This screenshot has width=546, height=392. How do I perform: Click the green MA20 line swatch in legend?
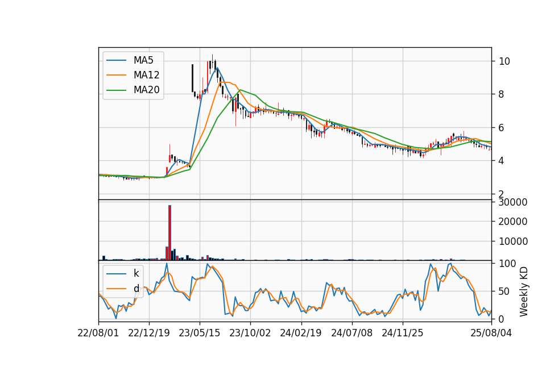(116, 90)
